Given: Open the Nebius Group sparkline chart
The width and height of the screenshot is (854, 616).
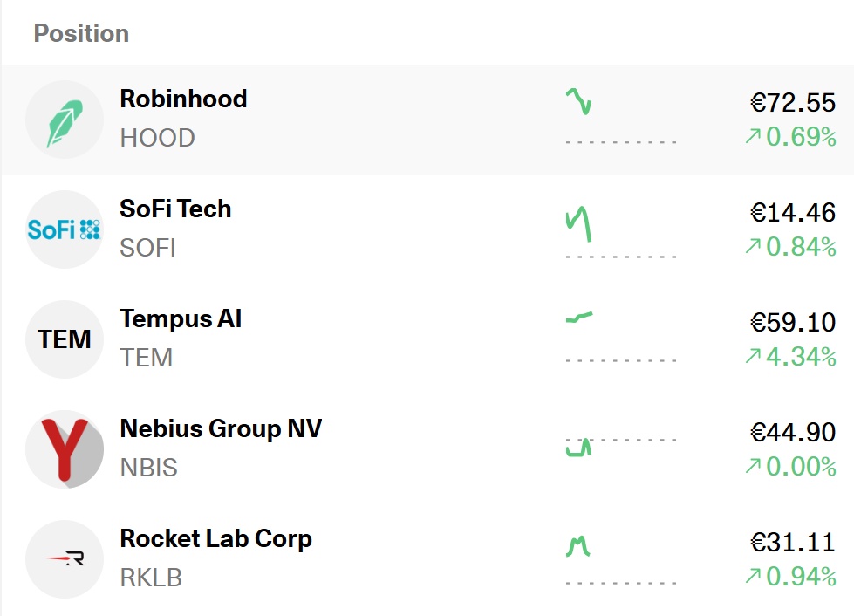Looking at the screenshot, I should point(621,447).
